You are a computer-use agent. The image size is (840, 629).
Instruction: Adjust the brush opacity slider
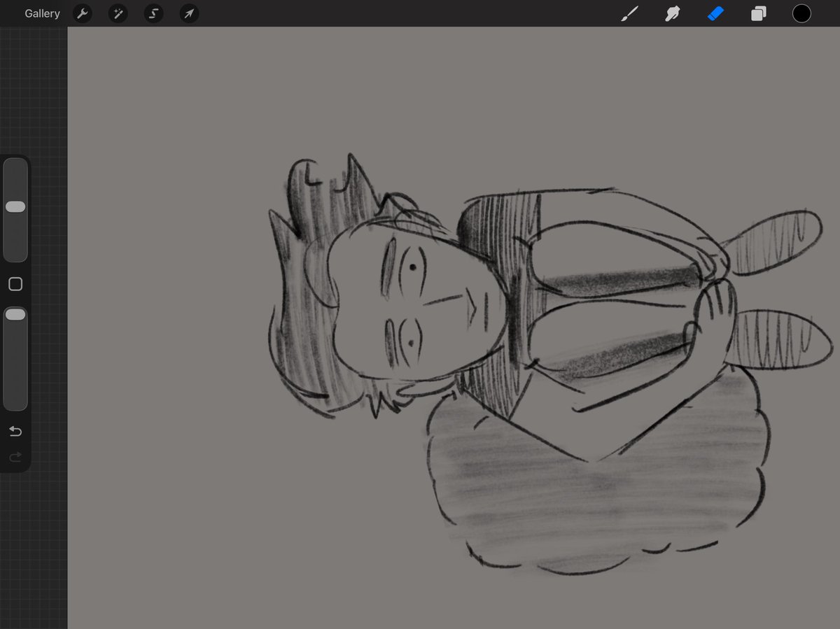coord(15,358)
